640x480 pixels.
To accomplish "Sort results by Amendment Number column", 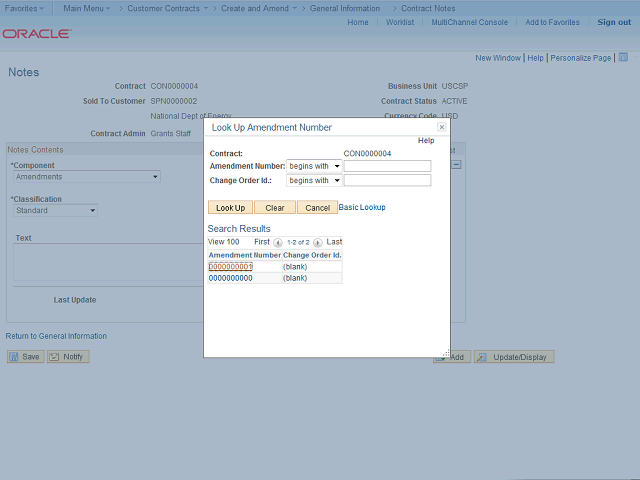I will 244,255.
